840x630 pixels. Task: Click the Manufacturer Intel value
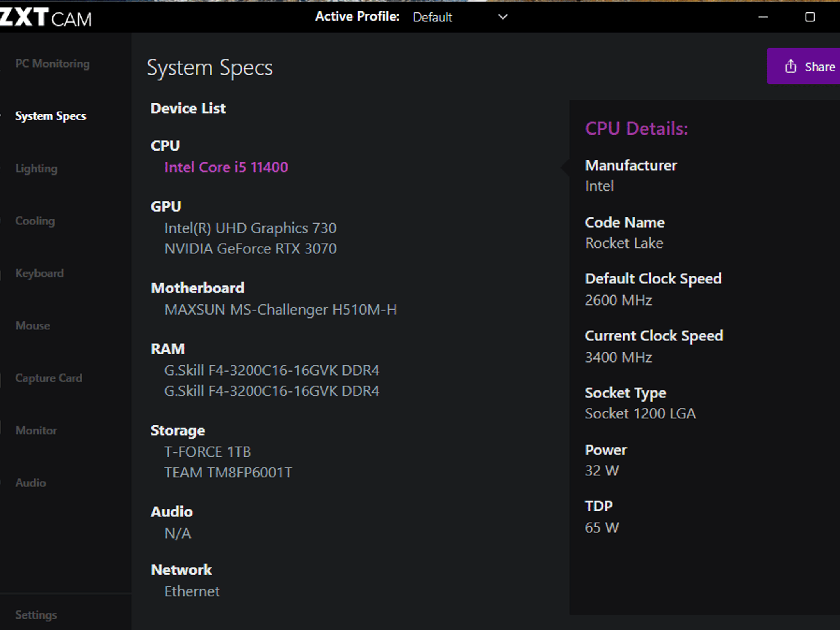(x=599, y=186)
